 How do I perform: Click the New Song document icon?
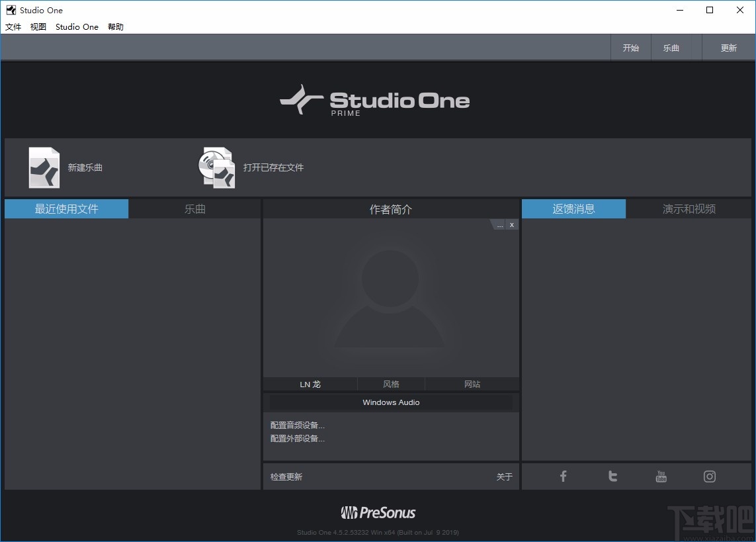tap(44, 167)
